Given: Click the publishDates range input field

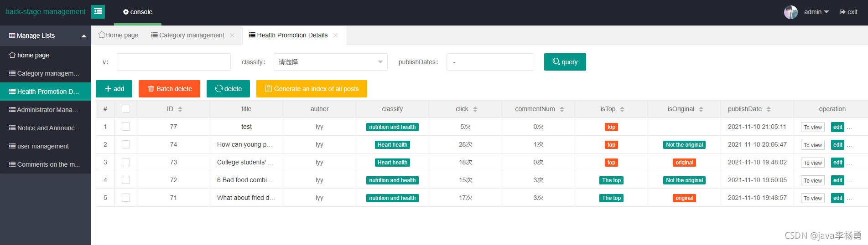Looking at the screenshot, I should click(x=489, y=62).
